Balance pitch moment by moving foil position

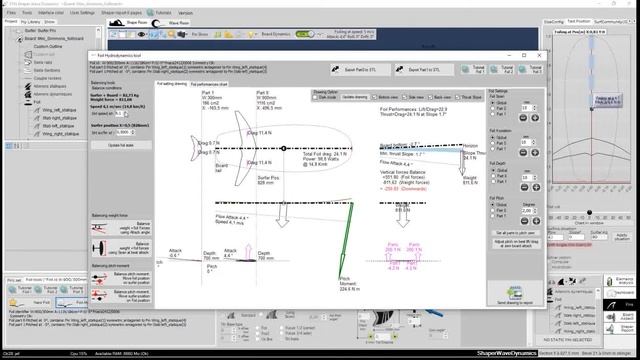pyautogui.click(x=121, y=278)
